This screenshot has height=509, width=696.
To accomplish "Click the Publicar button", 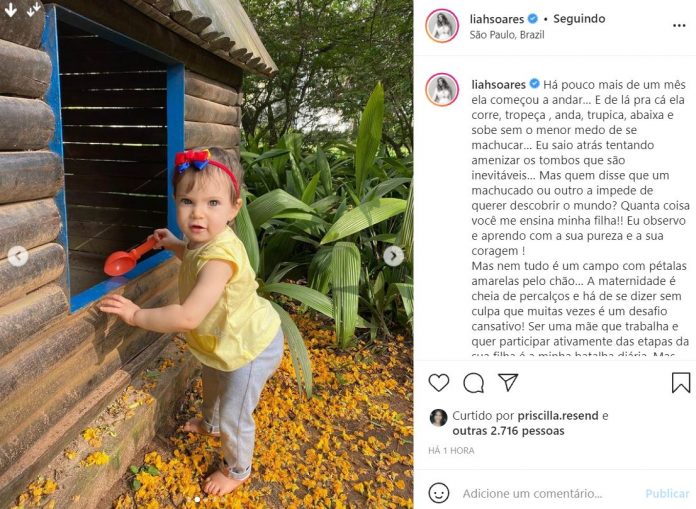I will click(667, 493).
